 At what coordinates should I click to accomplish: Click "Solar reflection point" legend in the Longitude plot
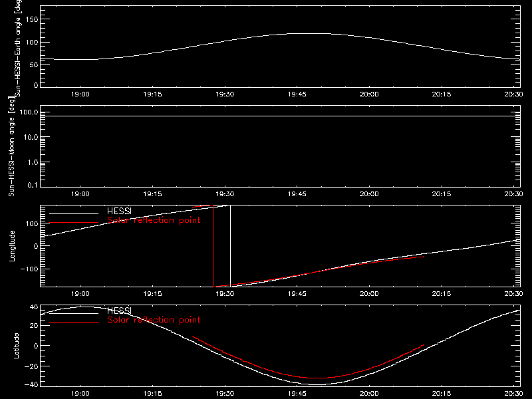coord(154,220)
